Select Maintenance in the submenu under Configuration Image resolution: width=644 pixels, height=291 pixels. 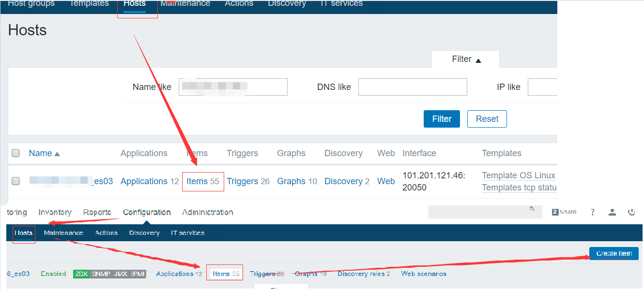(x=63, y=233)
